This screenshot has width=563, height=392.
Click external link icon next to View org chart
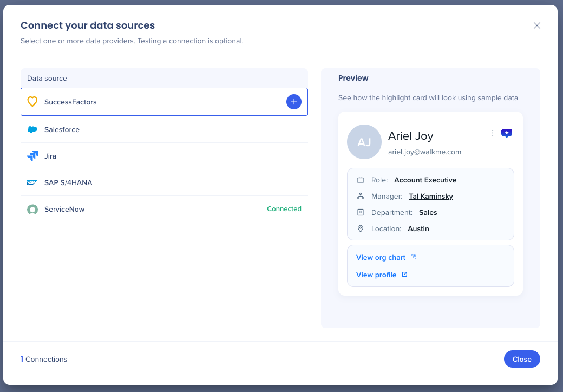click(x=413, y=257)
